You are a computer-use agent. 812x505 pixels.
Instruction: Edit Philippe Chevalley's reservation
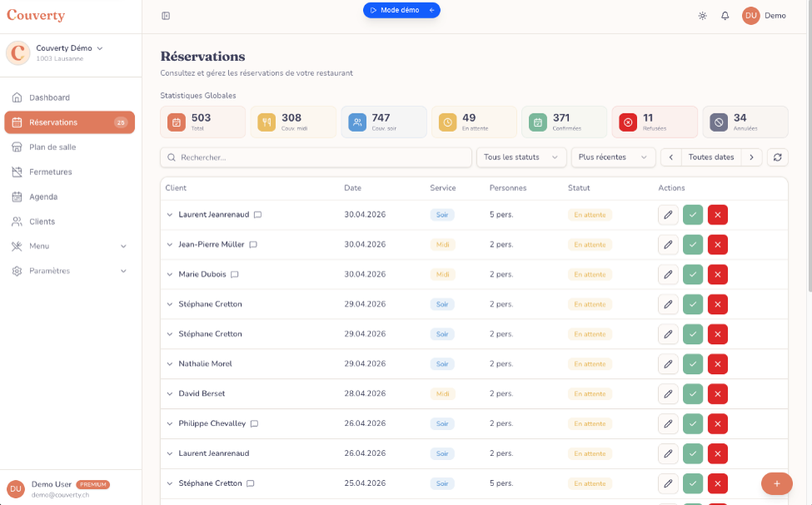coord(668,423)
